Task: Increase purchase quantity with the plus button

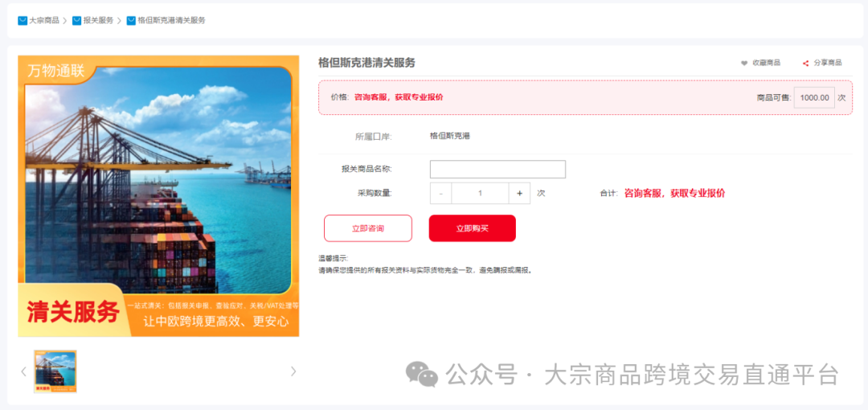Action: click(x=519, y=193)
